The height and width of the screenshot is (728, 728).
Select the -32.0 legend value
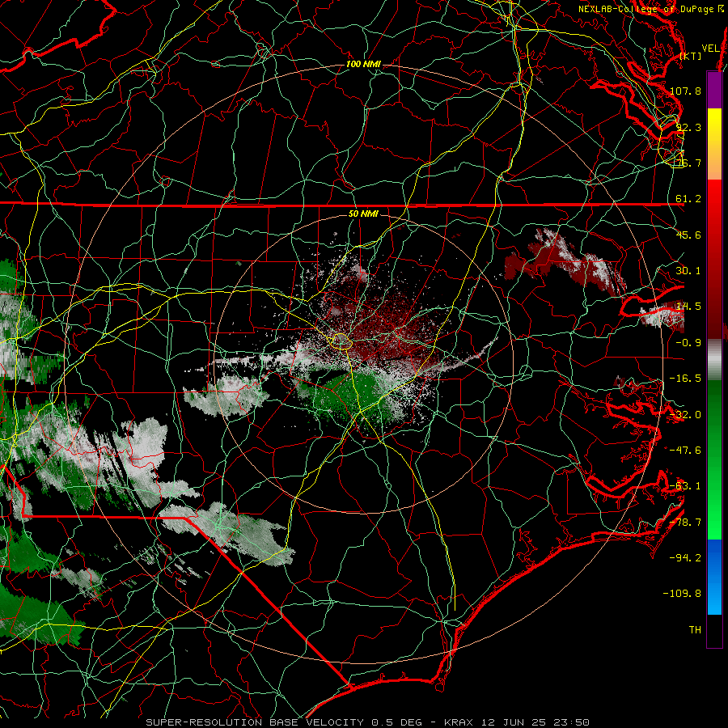coord(685,415)
